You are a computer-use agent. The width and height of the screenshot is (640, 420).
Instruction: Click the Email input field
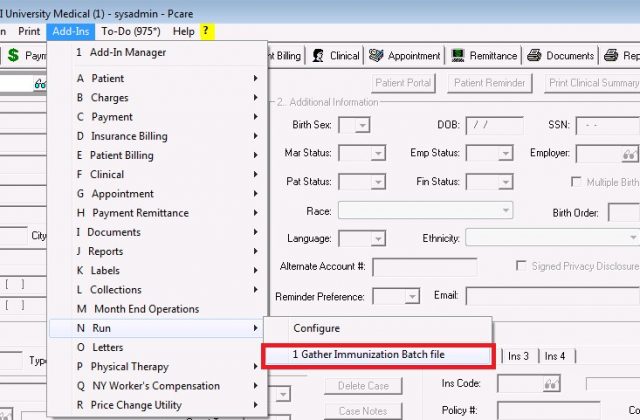coord(550,296)
